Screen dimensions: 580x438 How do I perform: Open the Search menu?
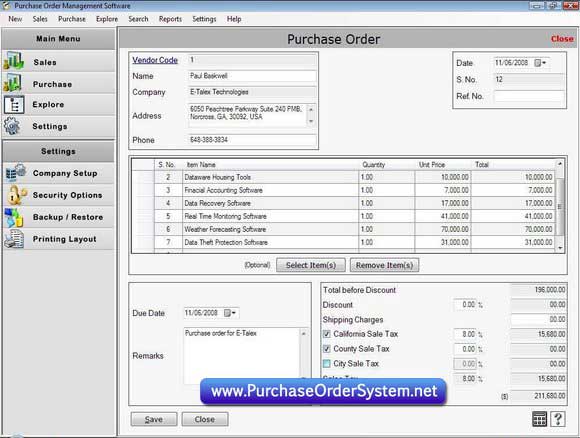click(x=138, y=19)
